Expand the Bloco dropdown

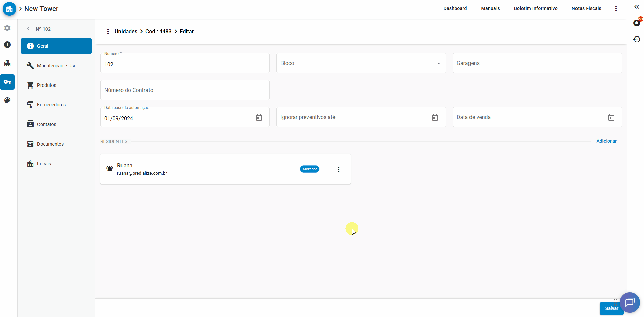pos(438,63)
